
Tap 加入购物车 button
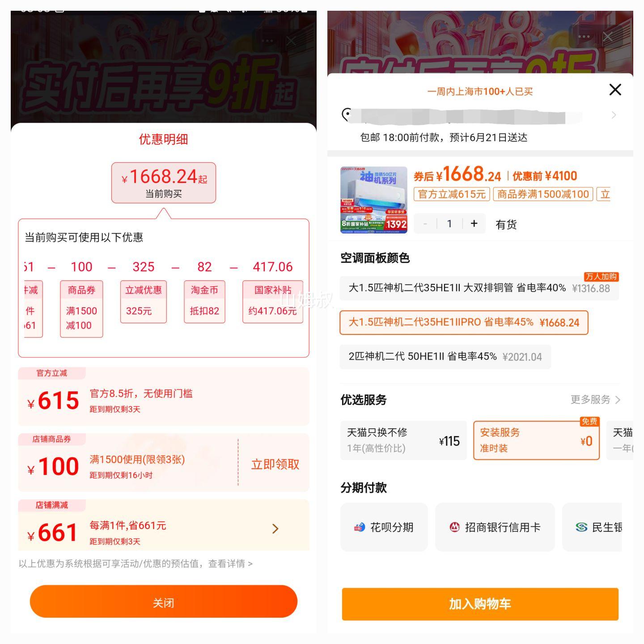tap(480, 604)
